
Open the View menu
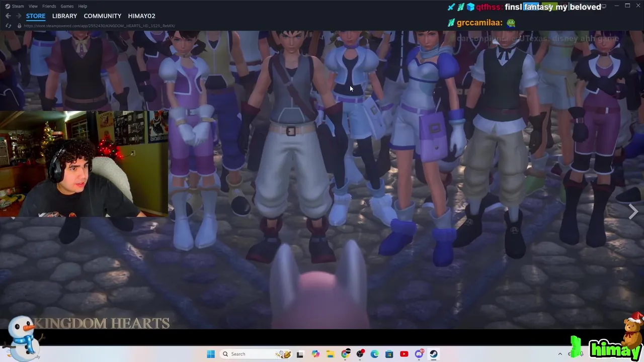pyautogui.click(x=33, y=6)
